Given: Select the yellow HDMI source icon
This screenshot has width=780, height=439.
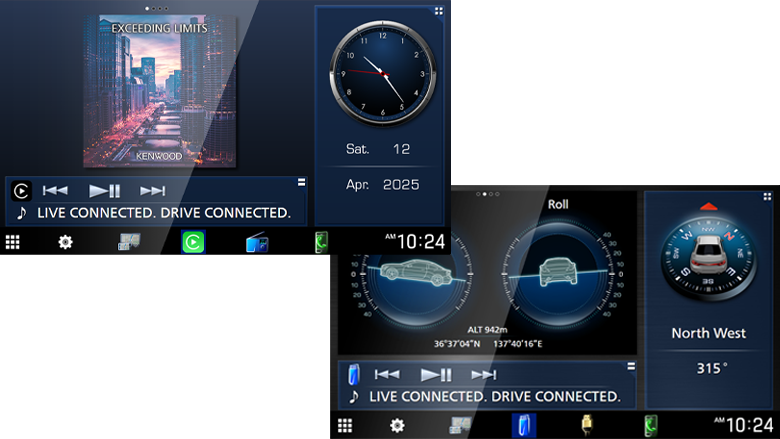Looking at the screenshot, I should [588, 425].
